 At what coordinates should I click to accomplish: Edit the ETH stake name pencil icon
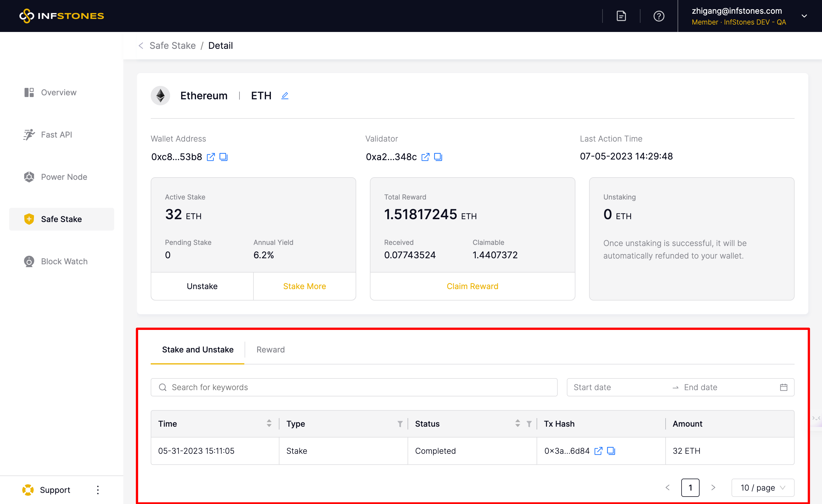pos(285,96)
